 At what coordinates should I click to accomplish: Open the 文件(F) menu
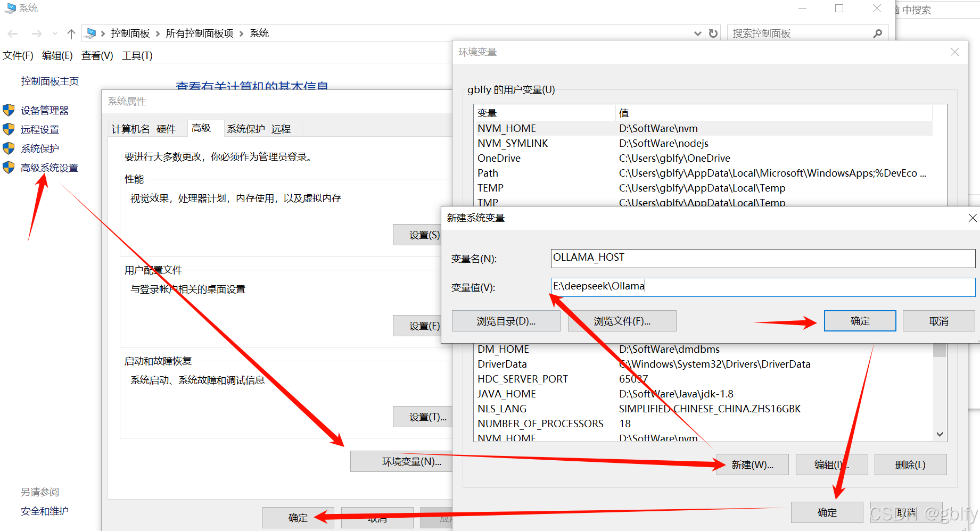click(18, 55)
